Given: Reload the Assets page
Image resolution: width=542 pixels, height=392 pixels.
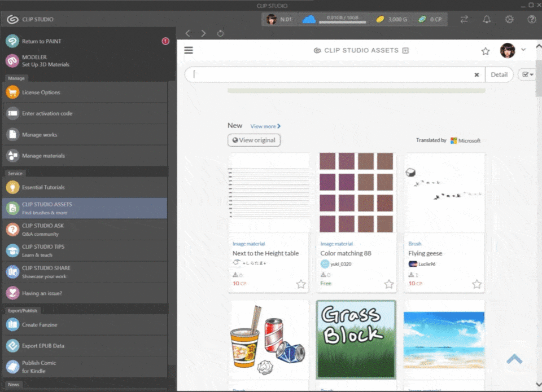Looking at the screenshot, I should (x=220, y=33).
